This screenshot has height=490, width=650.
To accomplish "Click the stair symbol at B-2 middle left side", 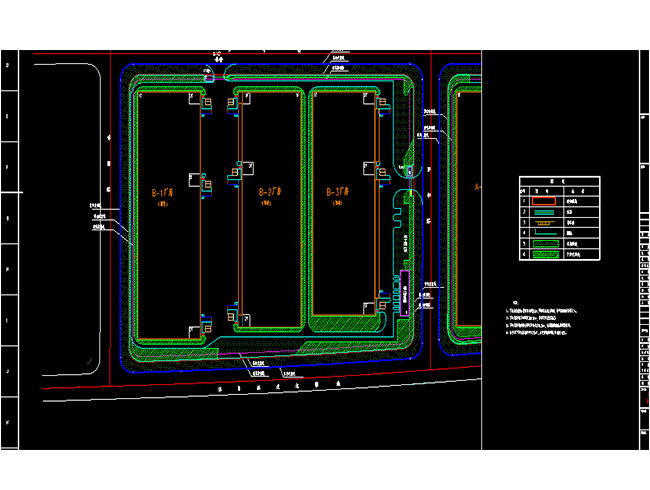I will [x=235, y=172].
